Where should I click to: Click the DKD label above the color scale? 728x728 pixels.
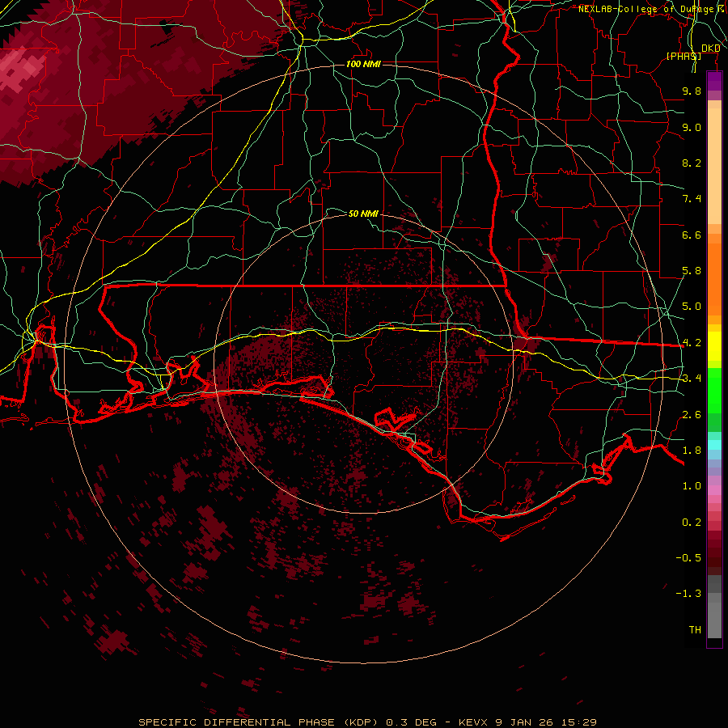710,48
